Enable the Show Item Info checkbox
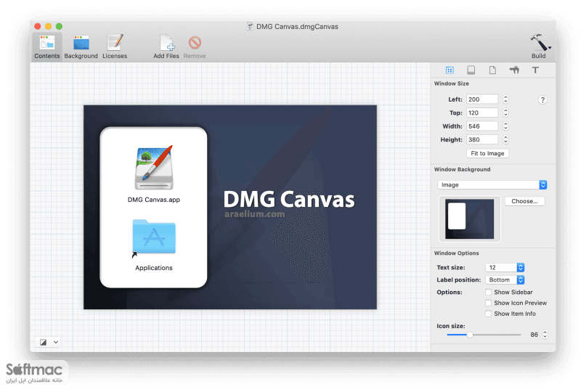The width and height of the screenshot is (586, 392). click(488, 314)
